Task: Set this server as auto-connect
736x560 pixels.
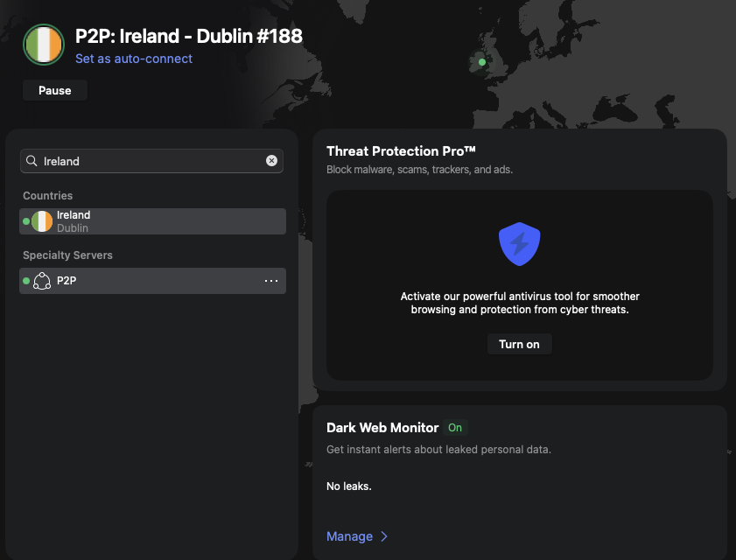Action: tap(134, 59)
